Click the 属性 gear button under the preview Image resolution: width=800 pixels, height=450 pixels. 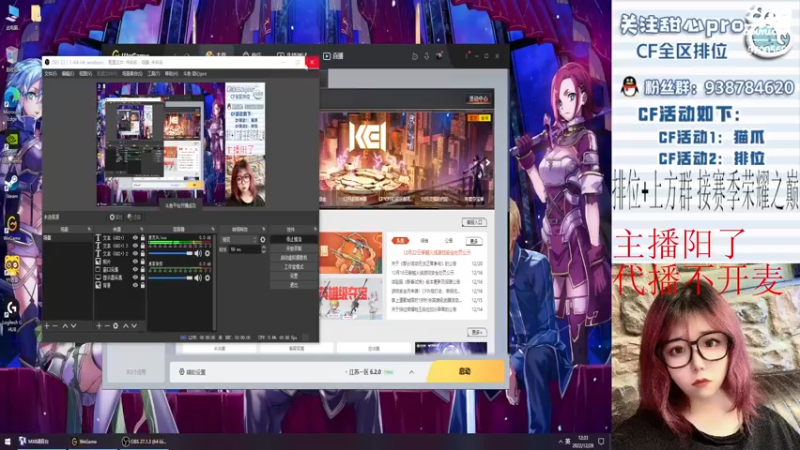click(x=115, y=217)
